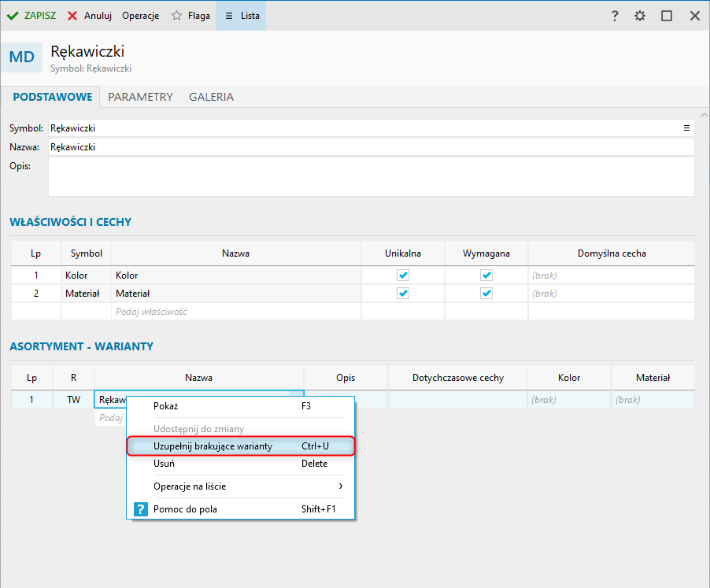710x588 pixels.
Task: Click the MD model avatar icon
Action: [22, 57]
